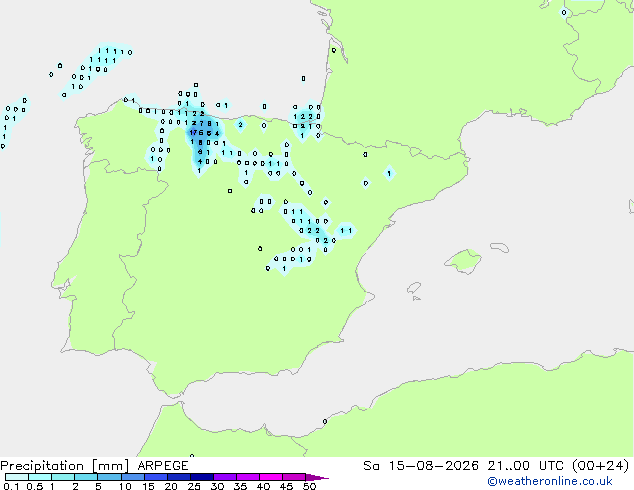Click the Ibiza island outline

coord(414,288)
